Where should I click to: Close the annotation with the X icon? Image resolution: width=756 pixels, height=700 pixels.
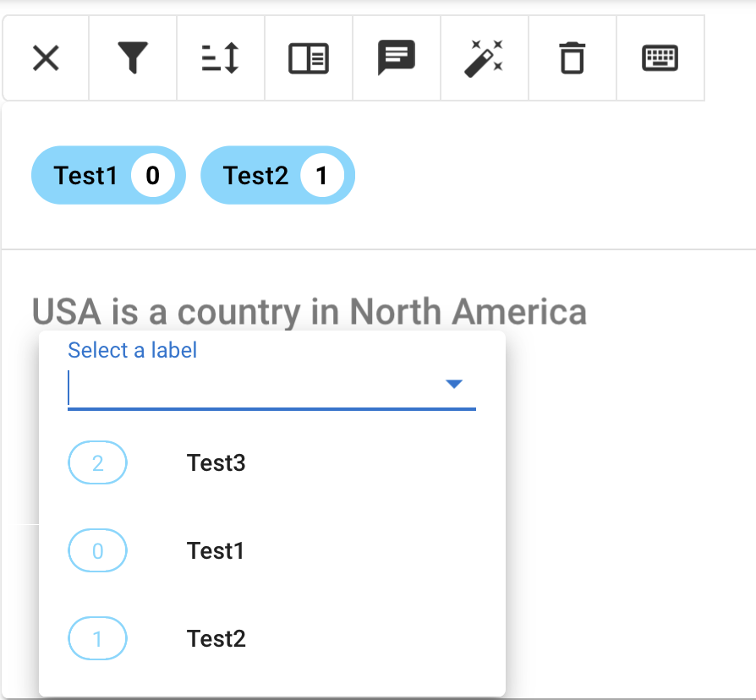[x=46, y=57]
